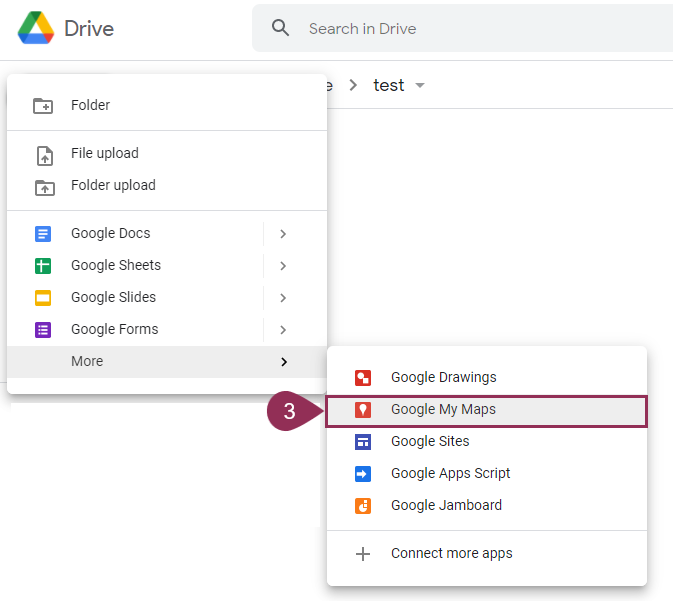Click the yellow Google Slides icon
673x601 pixels.
[43, 298]
